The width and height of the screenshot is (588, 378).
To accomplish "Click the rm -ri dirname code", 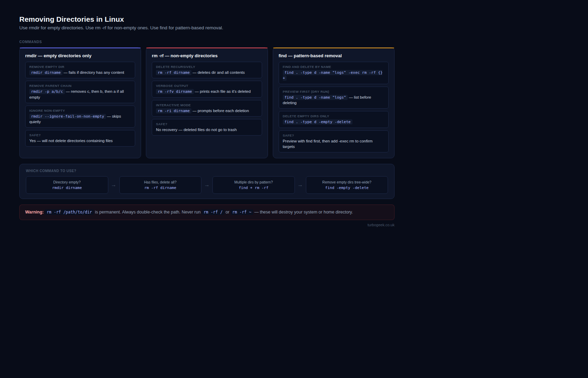I will [173, 111].
